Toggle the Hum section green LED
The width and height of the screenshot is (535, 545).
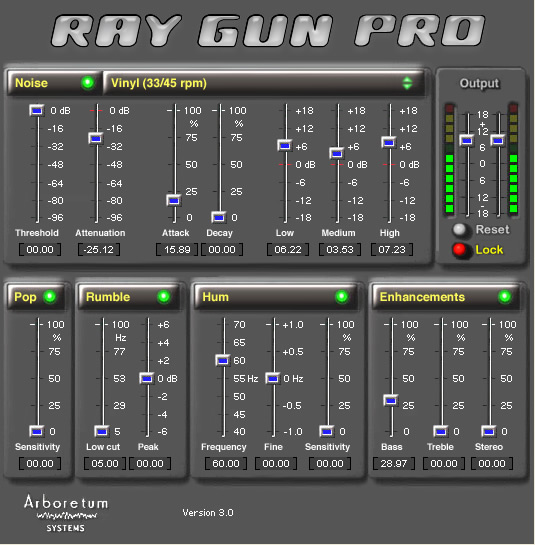(342, 296)
